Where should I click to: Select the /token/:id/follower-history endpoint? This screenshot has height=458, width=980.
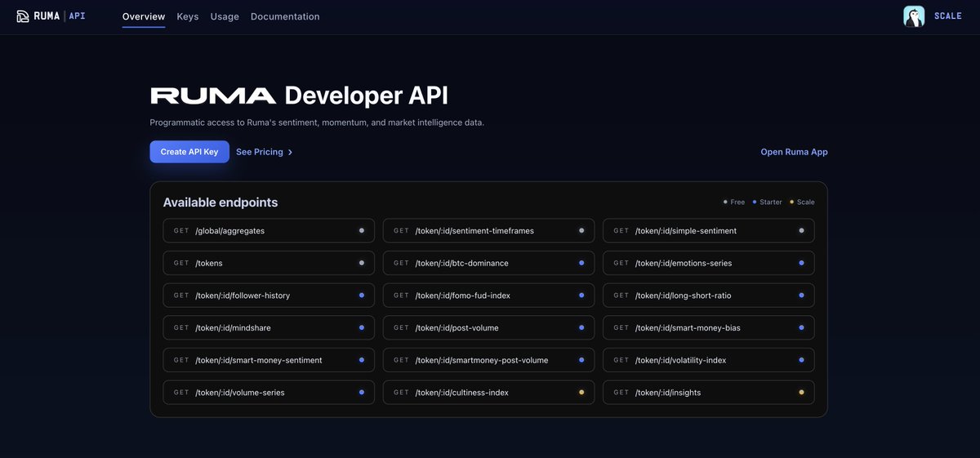click(x=269, y=296)
